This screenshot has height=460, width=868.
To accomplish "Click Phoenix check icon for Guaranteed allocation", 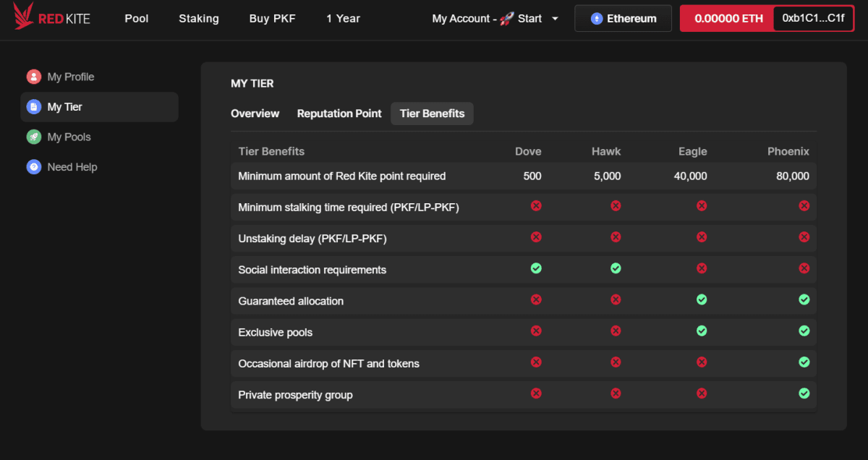I will pos(804,299).
